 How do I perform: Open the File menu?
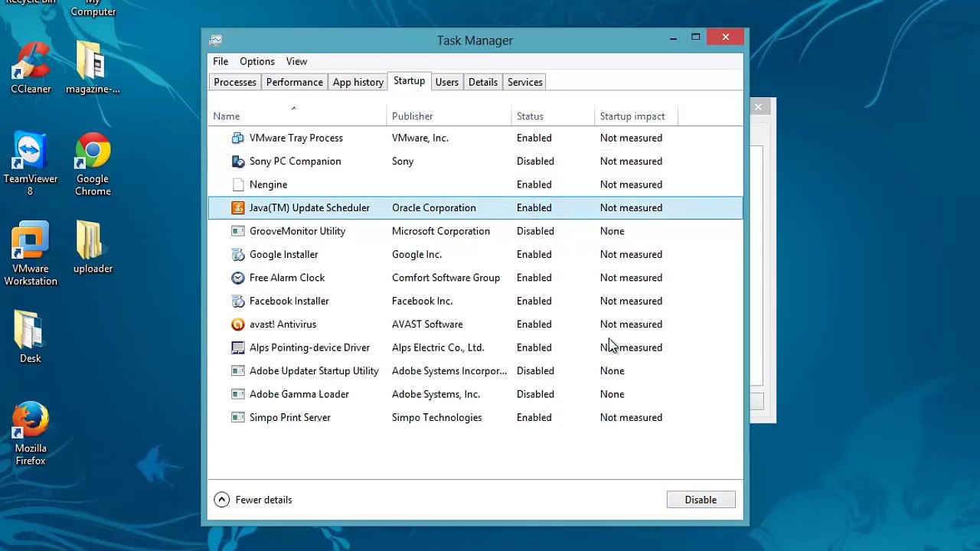pos(220,61)
